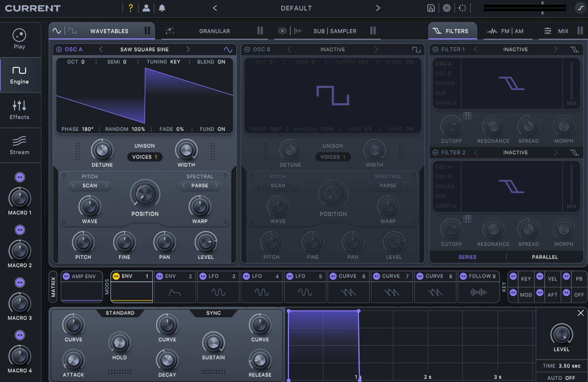Viewport: 588px width, 382px height.
Task: Click the Macro 1 assign arrow icon
Action: coord(20,177)
